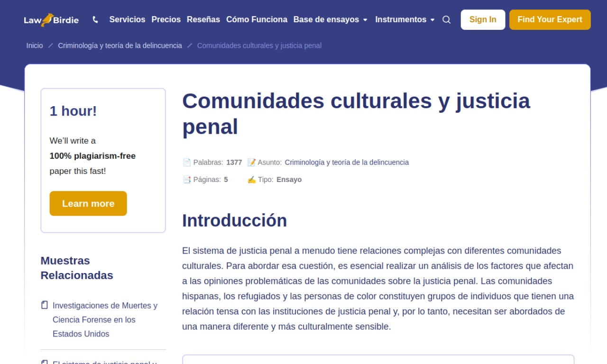Screen dimensions: 607x364
Task: Click the Muestras Relacionadas heading
Action: [x=77, y=268]
